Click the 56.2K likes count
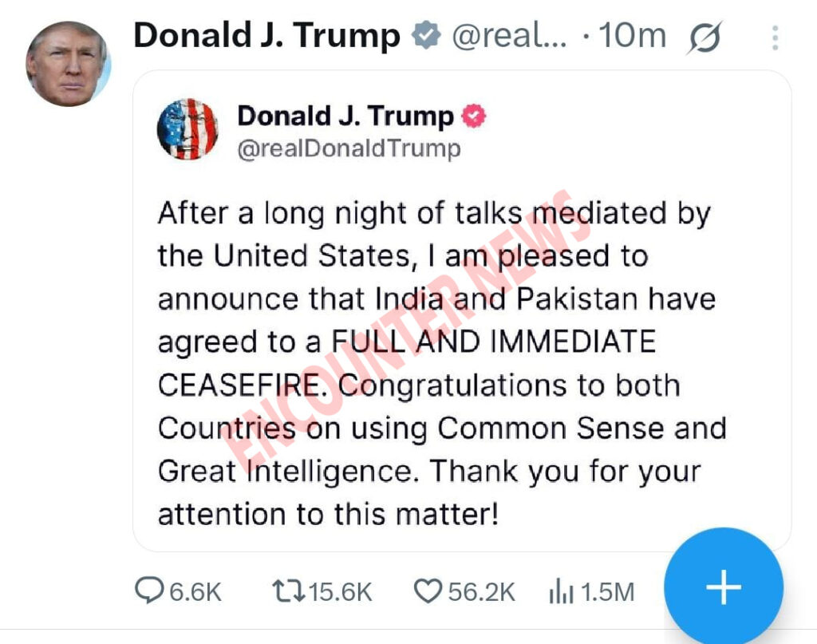 [x=481, y=591]
